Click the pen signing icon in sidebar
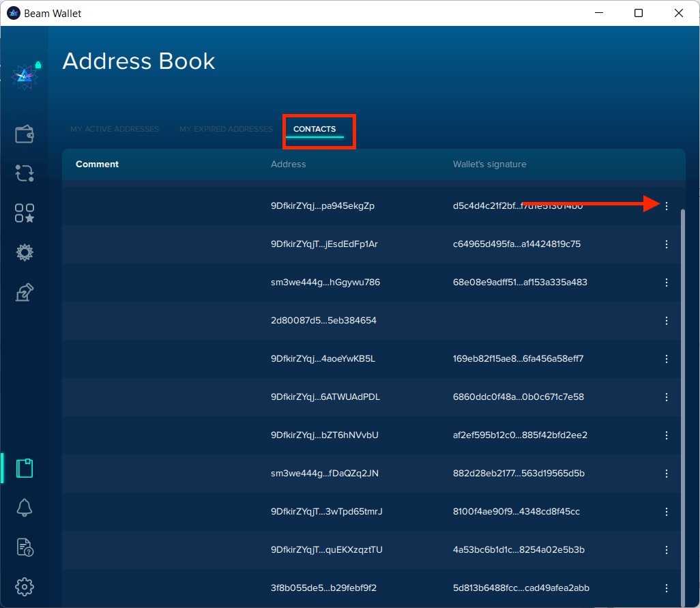The image size is (700, 608). pyautogui.click(x=25, y=293)
